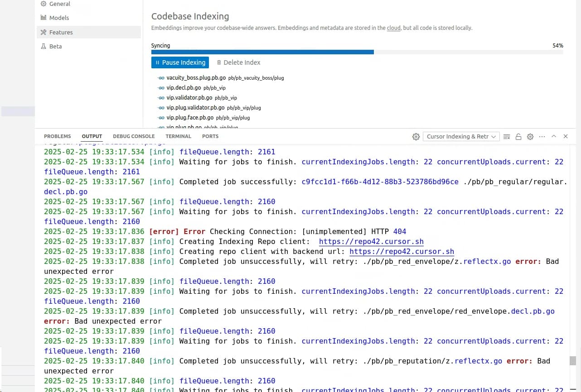Open the Cursor Indexing & Retr channel dropdown
The image size is (581, 392).
[460, 136]
